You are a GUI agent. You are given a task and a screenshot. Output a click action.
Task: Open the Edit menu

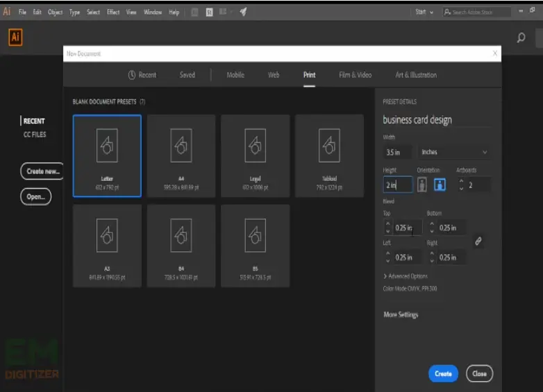click(x=37, y=12)
